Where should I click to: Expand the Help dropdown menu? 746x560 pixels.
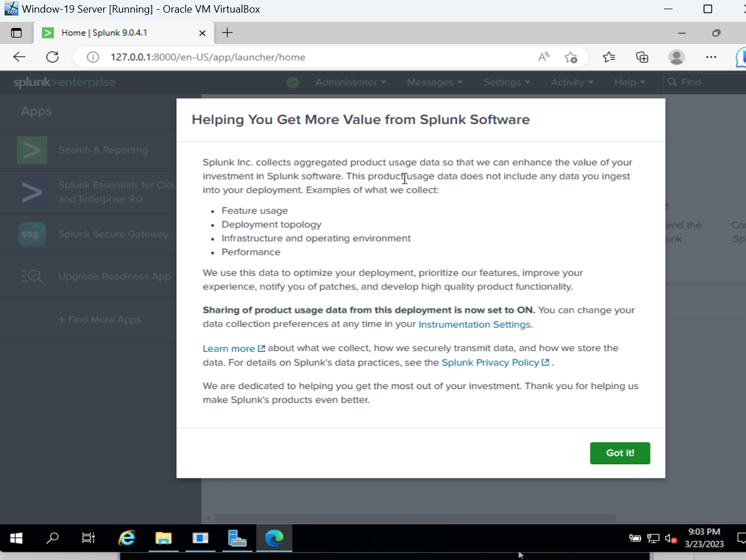pos(630,82)
